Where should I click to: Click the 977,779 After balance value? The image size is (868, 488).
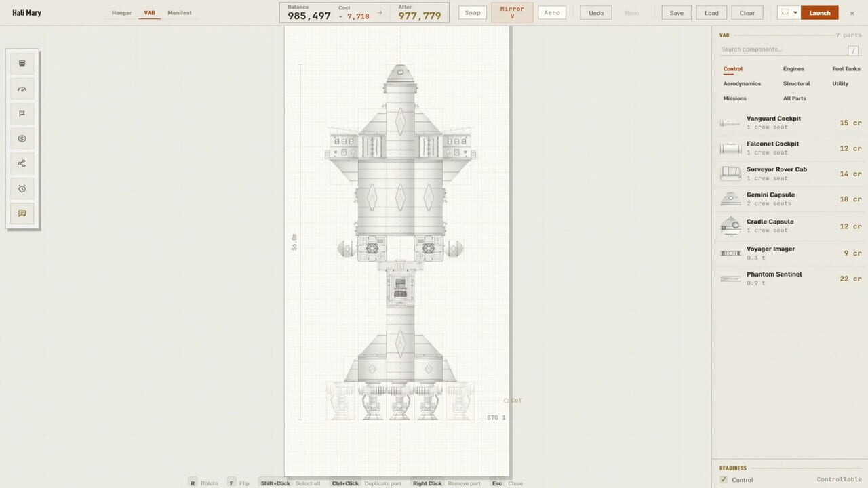click(420, 16)
